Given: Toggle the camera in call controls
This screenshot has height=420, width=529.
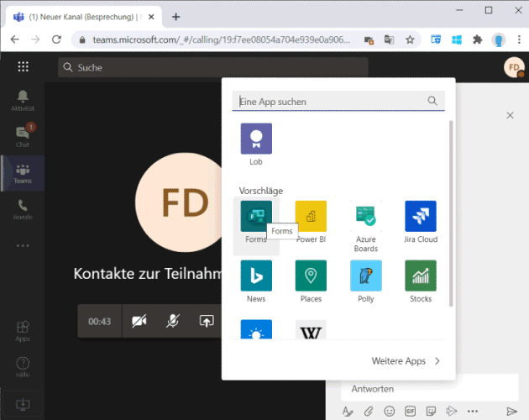Looking at the screenshot, I should (x=139, y=321).
